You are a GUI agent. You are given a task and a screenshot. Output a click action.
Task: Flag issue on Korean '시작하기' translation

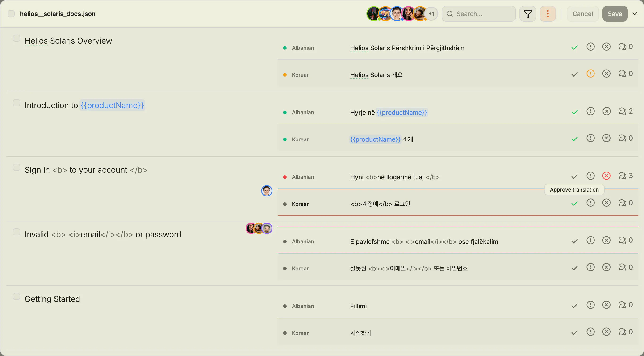[x=590, y=332]
